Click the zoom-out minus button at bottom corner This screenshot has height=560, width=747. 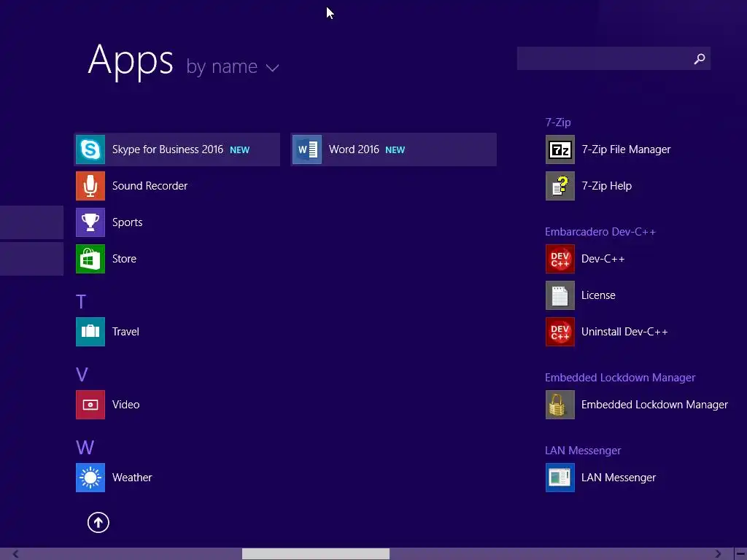coord(741,554)
